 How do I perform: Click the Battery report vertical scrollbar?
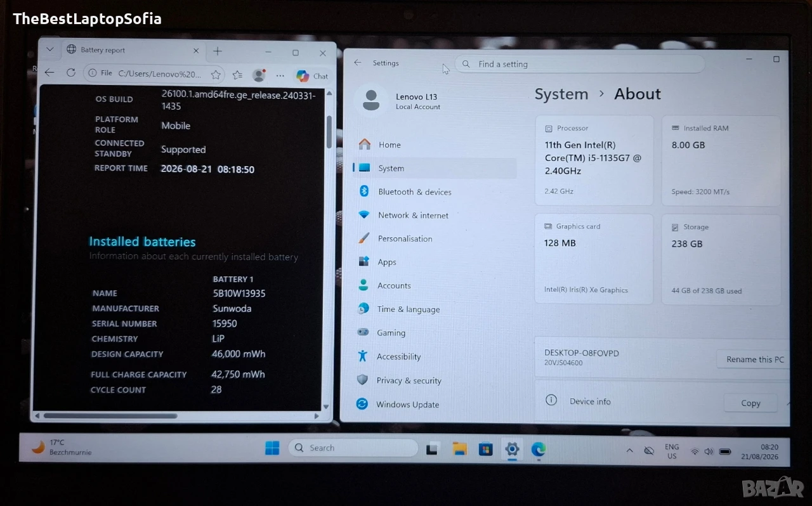(x=329, y=131)
